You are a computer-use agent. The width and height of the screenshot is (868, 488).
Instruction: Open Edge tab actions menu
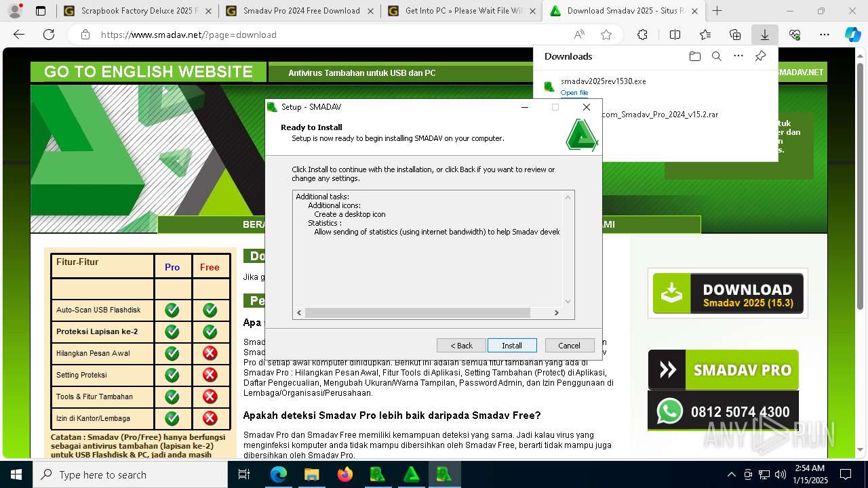[41, 11]
